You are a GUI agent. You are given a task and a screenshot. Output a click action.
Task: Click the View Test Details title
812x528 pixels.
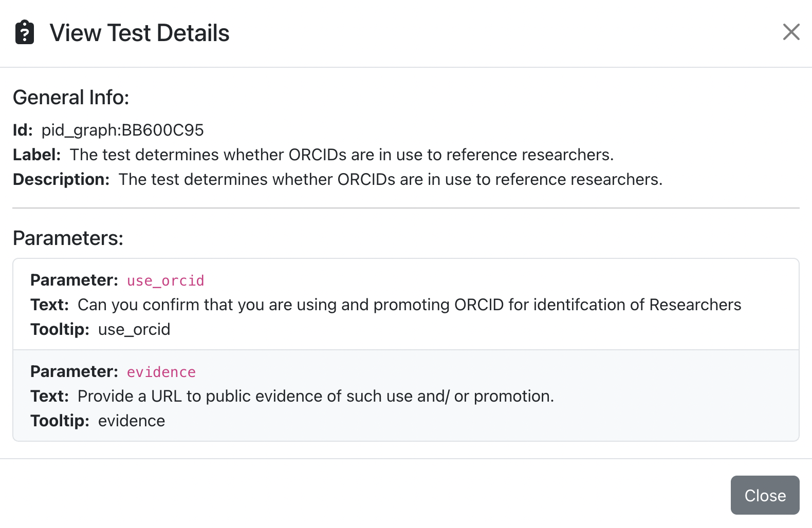(x=139, y=33)
